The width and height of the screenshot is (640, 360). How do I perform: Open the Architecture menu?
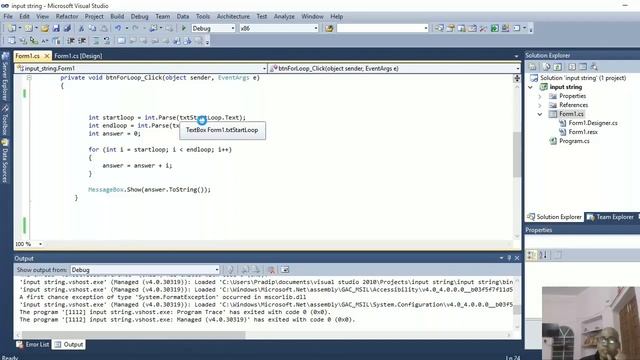pyautogui.click(x=233, y=16)
